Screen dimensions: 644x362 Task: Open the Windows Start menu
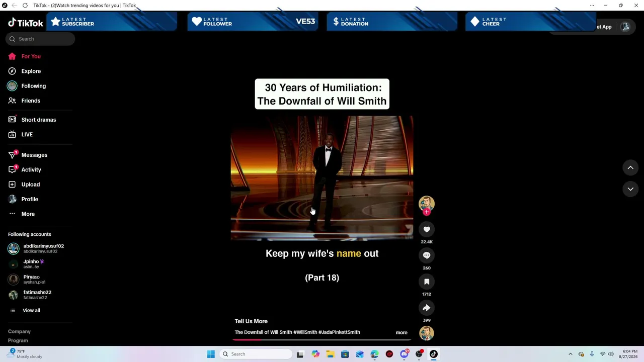point(211,354)
